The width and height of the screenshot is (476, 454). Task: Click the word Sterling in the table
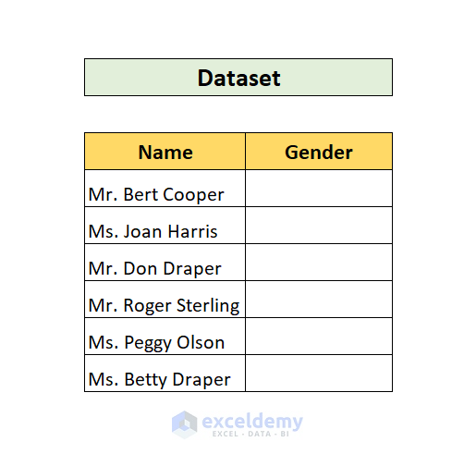[208, 306]
